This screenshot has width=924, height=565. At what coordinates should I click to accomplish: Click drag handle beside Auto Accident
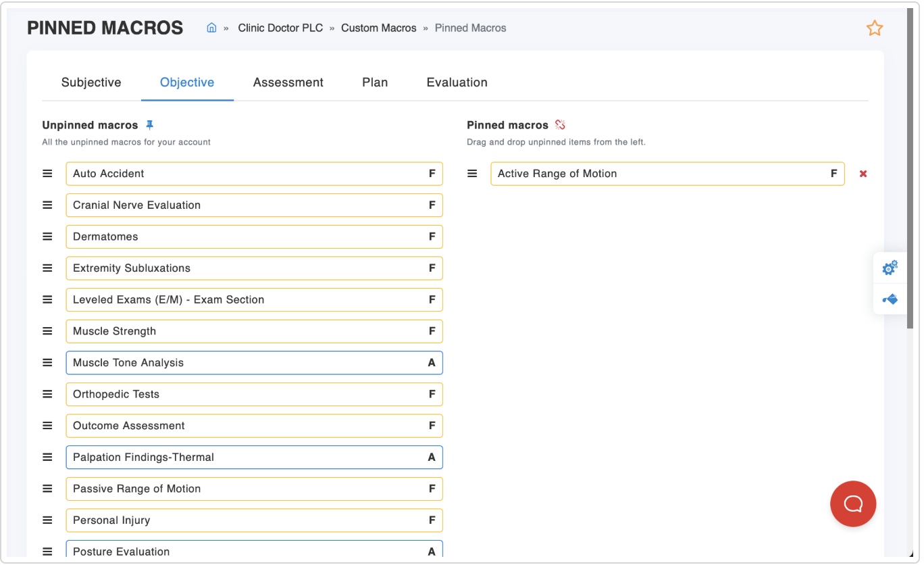point(47,174)
